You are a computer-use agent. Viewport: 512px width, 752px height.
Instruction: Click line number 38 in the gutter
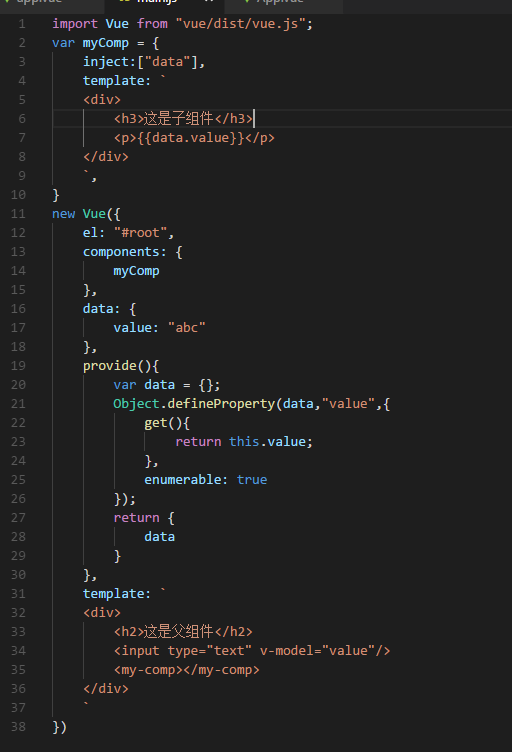point(18,727)
